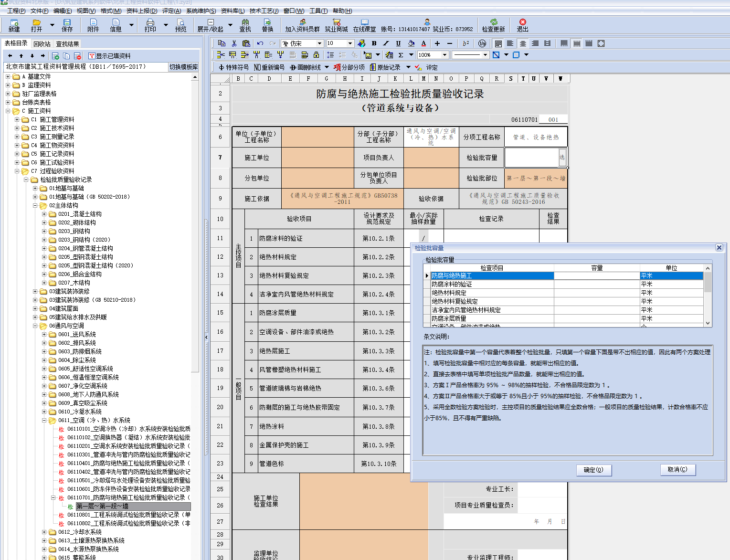Expand the 0601_送风系统 tree node
The width and height of the screenshot is (730, 560).
[x=44, y=334]
